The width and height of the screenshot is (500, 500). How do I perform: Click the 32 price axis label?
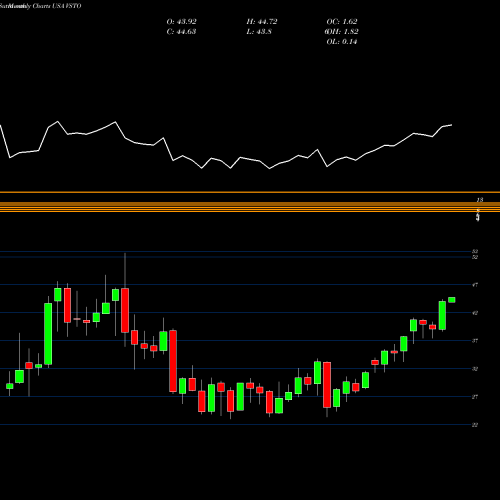(x=475, y=369)
